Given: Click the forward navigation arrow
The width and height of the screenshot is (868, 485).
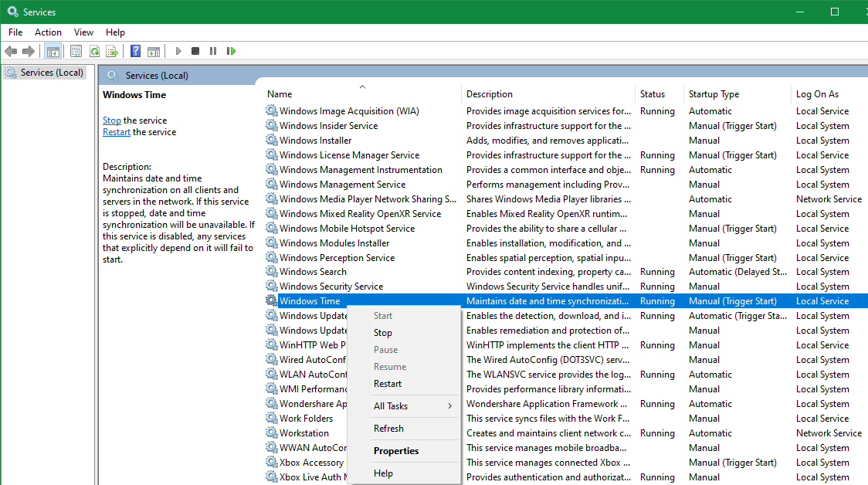Looking at the screenshot, I should point(29,51).
